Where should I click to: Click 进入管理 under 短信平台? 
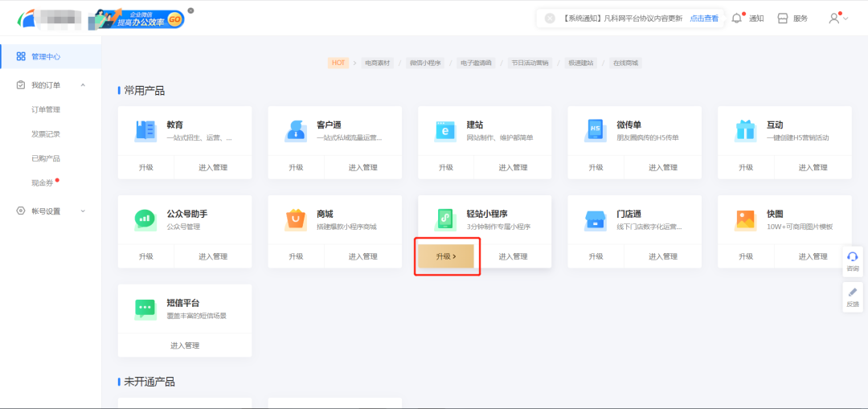click(185, 346)
